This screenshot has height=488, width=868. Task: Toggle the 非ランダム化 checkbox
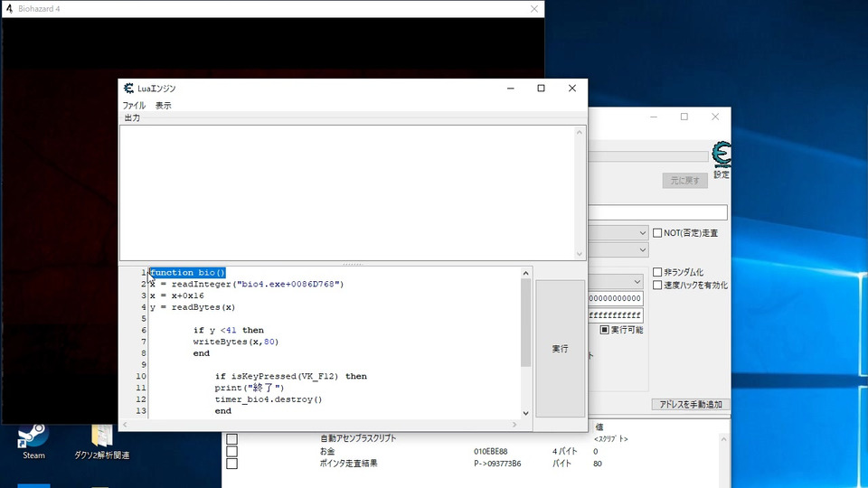[x=657, y=272]
